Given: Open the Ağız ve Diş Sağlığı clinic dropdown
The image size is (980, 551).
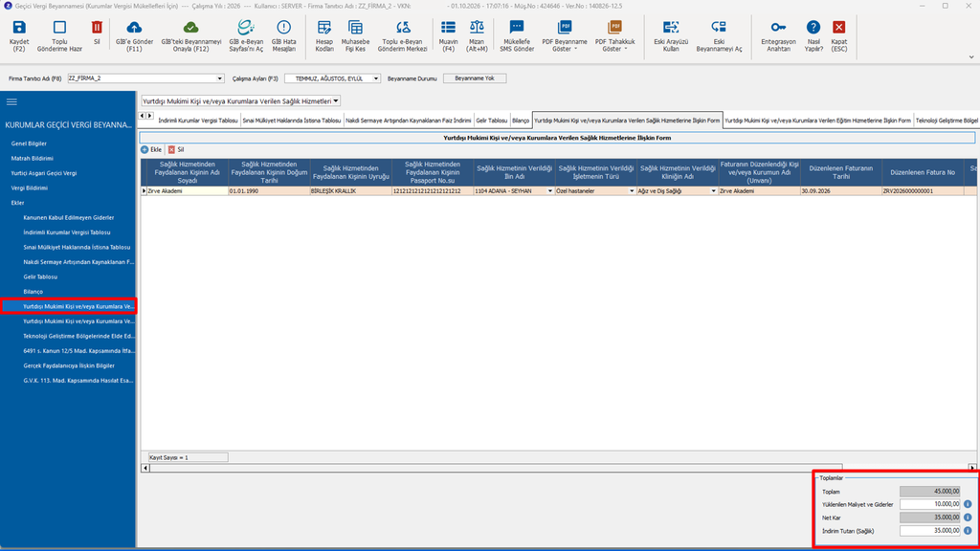Looking at the screenshot, I should click(x=714, y=191).
